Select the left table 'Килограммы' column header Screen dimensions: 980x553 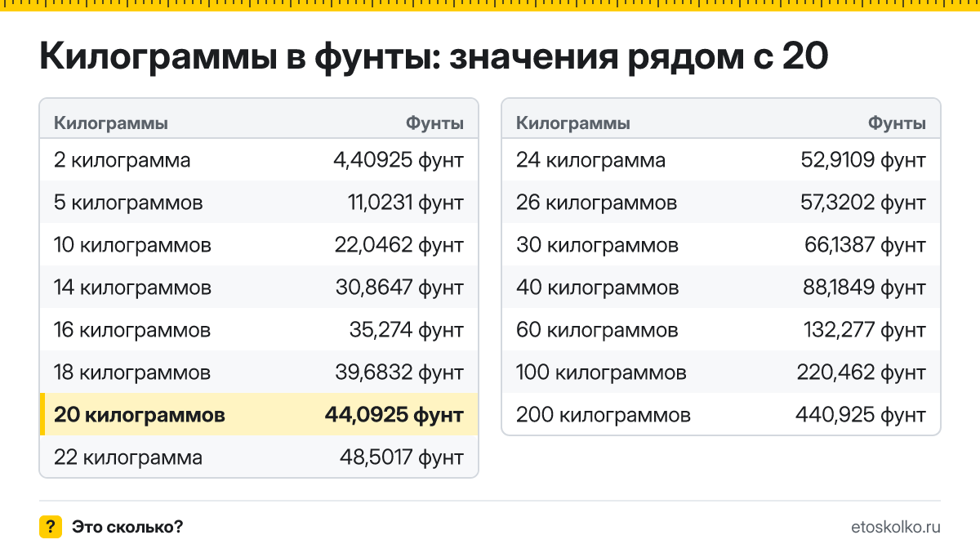pos(111,123)
